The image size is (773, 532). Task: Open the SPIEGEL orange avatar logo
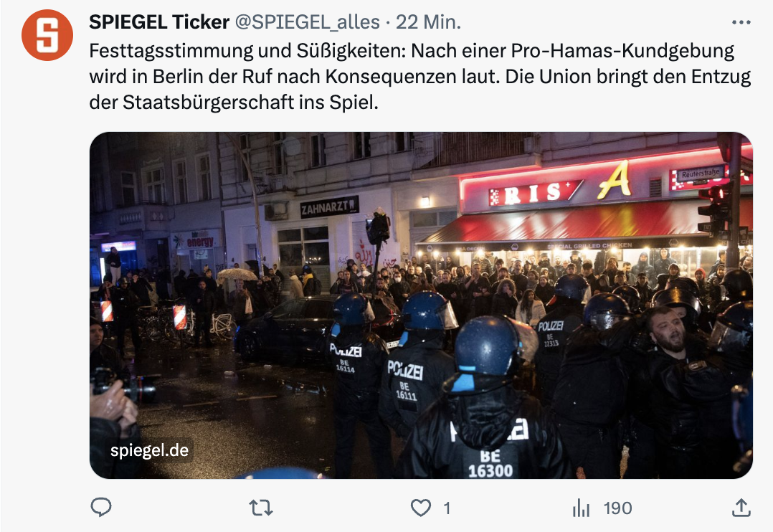47,35
